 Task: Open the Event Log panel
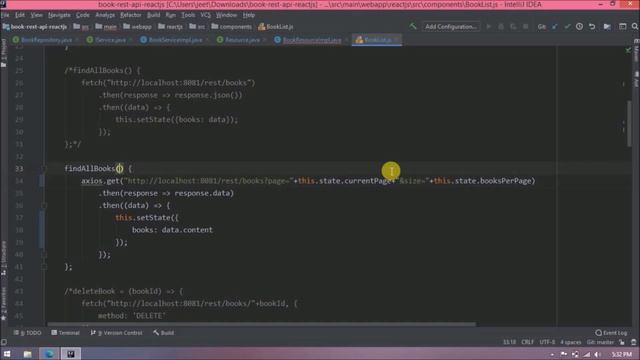[611, 333]
